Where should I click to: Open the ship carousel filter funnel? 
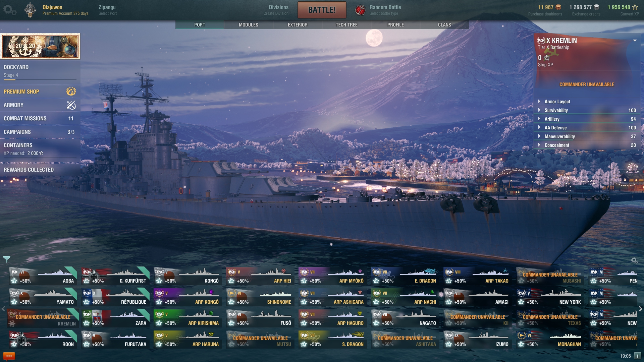7,259
